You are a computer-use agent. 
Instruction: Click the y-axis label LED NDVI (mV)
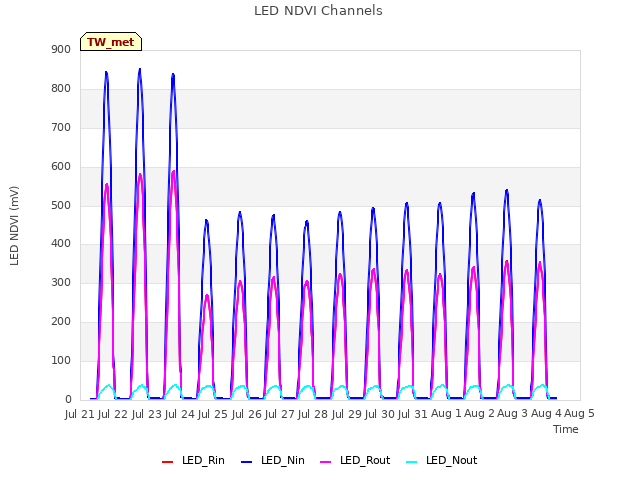[x=14, y=226]
